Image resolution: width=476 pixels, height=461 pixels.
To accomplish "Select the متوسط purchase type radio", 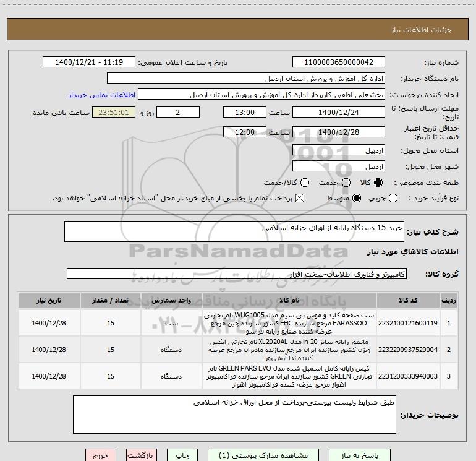I will click(x=357, y=198).
